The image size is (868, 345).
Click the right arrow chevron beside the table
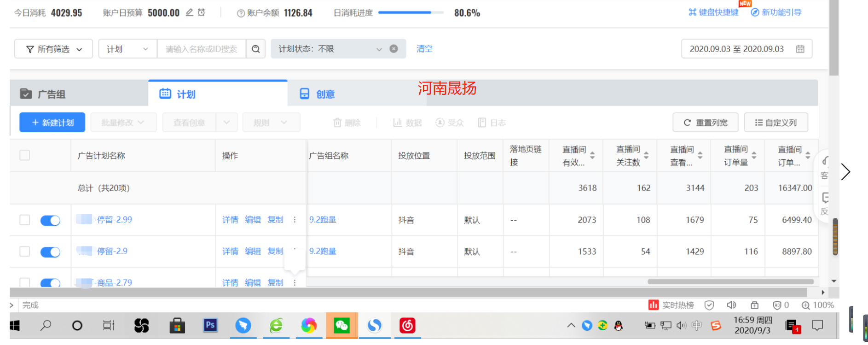pos(845,172)
